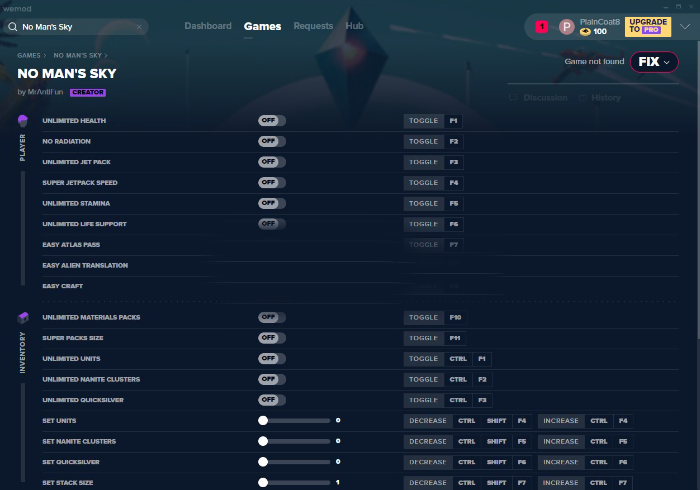Image resolution: width=700 pixels, height=490 pixels.
Task: Open the red notification badge
Action: coord(542,27)
